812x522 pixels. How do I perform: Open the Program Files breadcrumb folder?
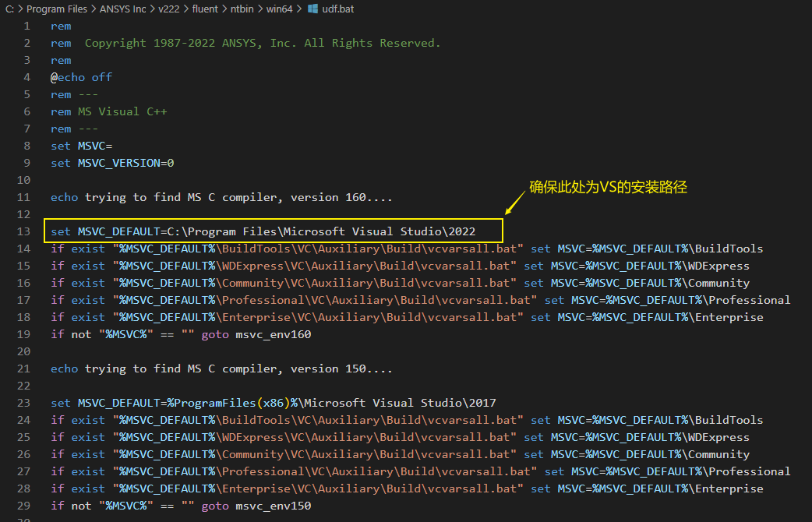click(x=57, y=9)
